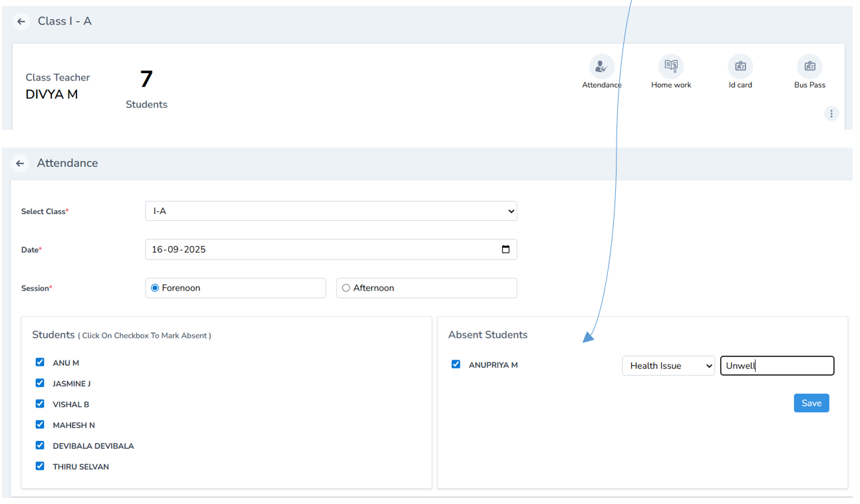Click the Home work icon
This screenshot has width=860, height=504.
[x=671, y=66]
